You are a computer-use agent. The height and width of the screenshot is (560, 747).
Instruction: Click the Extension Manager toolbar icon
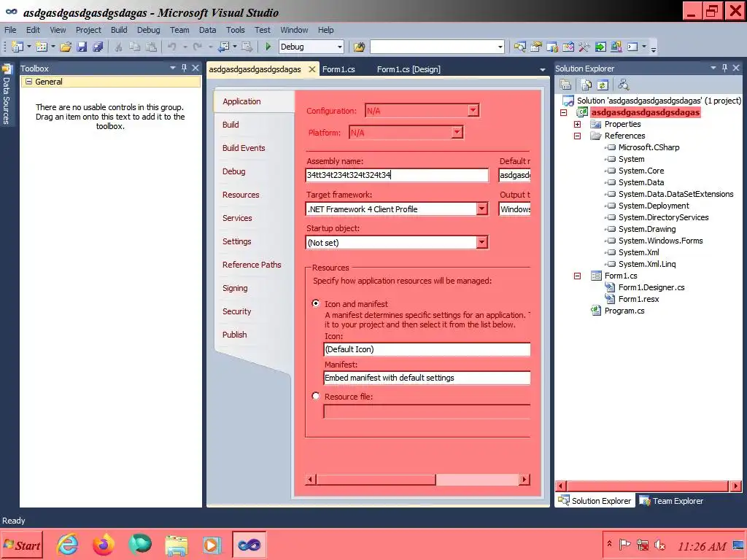pos(616,47)
